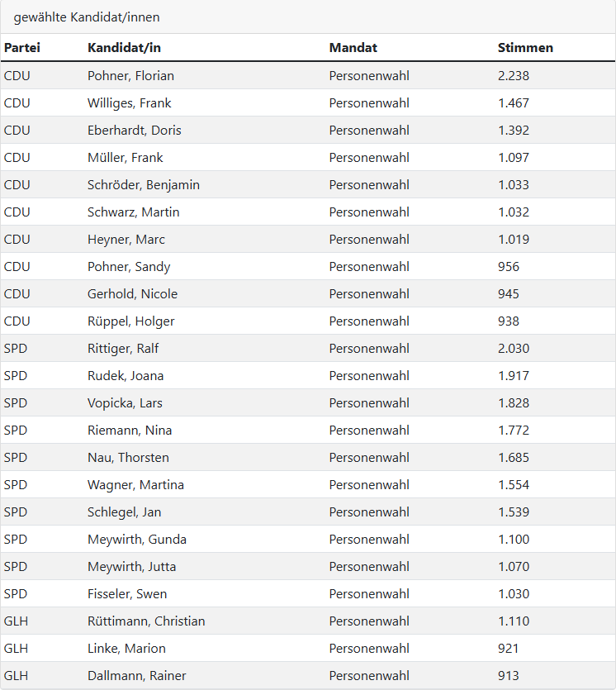
Task: Click the SPD party cell for Fisseler, Swen
Action: (x=16, y=594)
